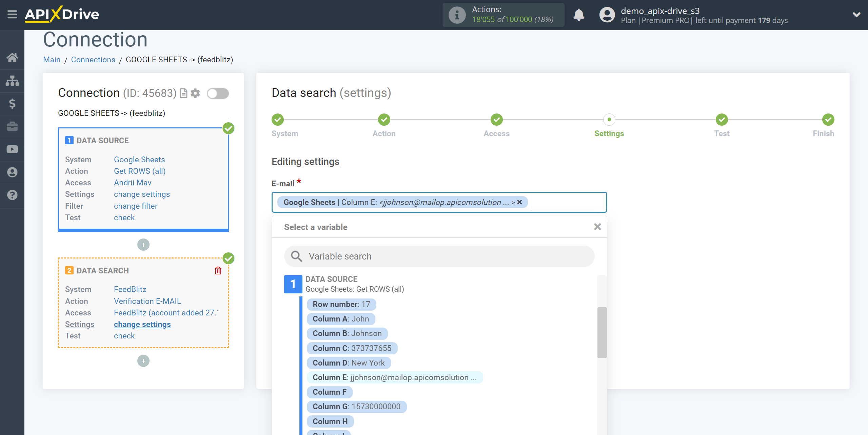Open the connections sitemap icon in sidebar
The image size is (868, 435).
click(x=12, y=81)
